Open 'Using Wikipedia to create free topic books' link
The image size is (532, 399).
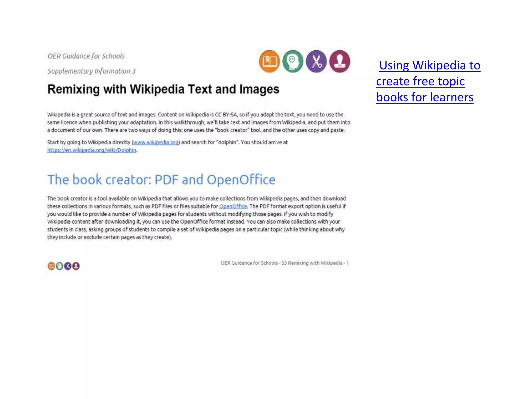(x=428, y=81)
